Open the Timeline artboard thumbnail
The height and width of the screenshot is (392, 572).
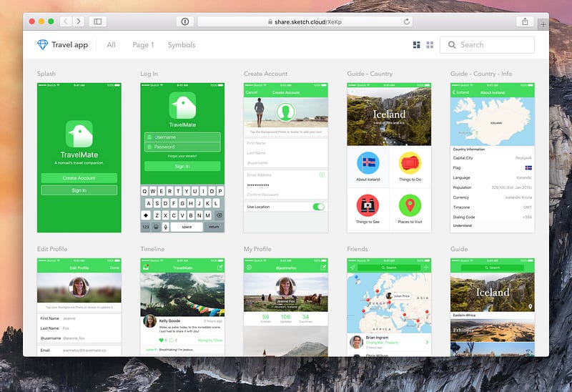[182, 308]
